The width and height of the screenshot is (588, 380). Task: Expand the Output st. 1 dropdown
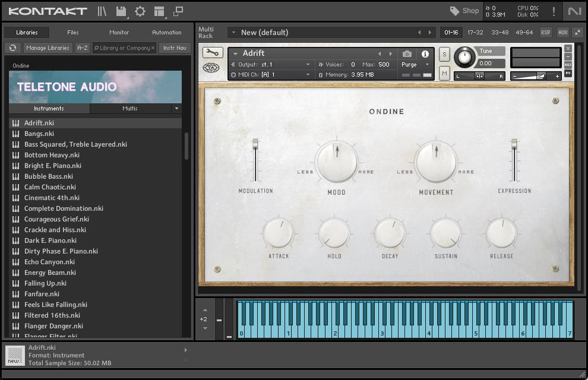click(x=308, y=65)
